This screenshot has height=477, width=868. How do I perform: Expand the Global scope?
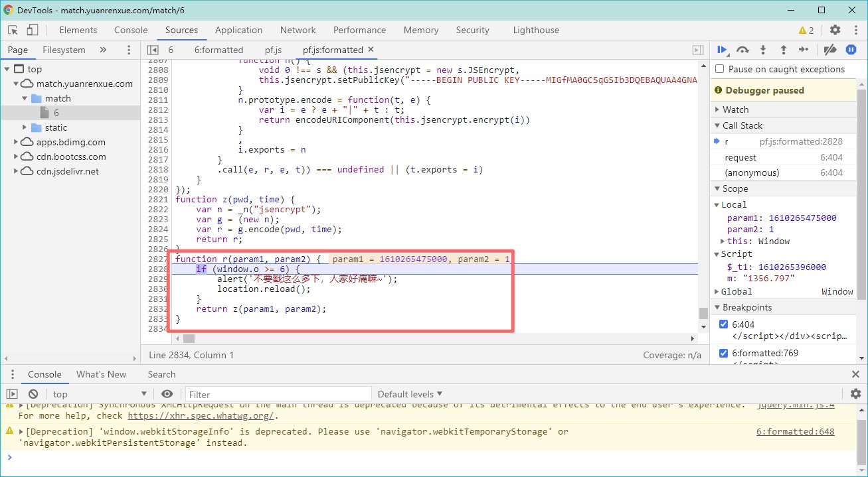coord(717,291)
